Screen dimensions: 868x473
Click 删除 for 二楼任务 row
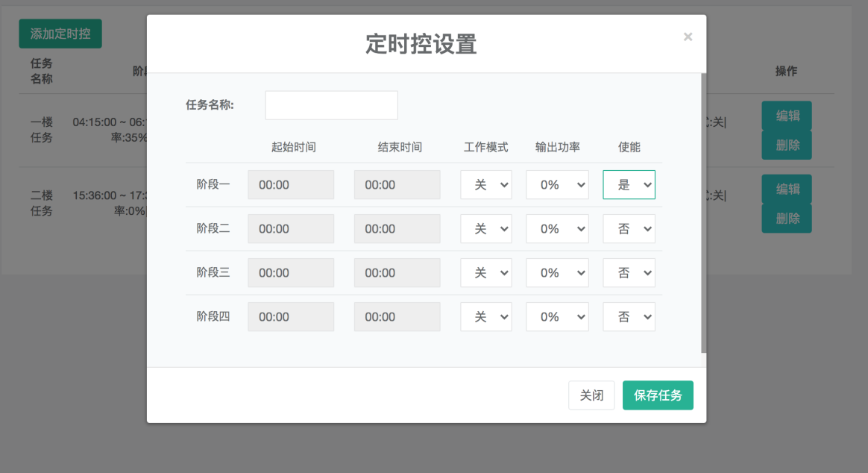coord(787,219)
